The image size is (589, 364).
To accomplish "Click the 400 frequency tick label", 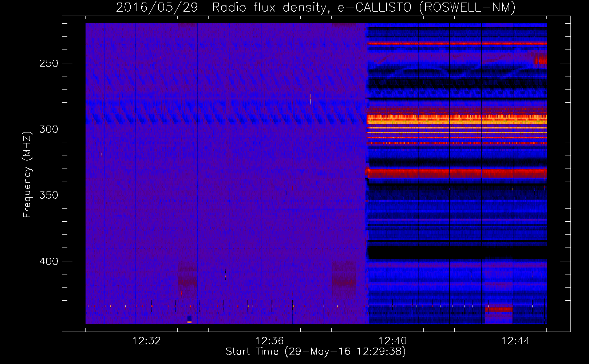I will [49, 261].
